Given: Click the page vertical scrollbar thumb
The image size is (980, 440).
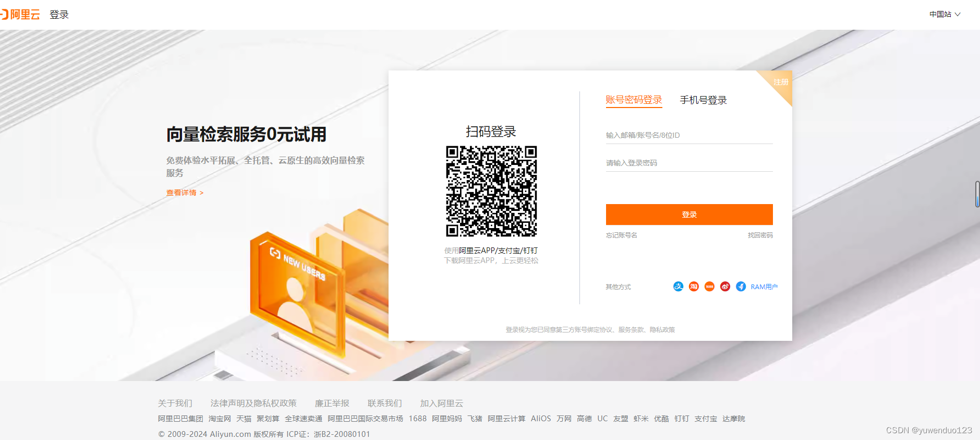Looking at the screenshot, I should click(977, 194).
